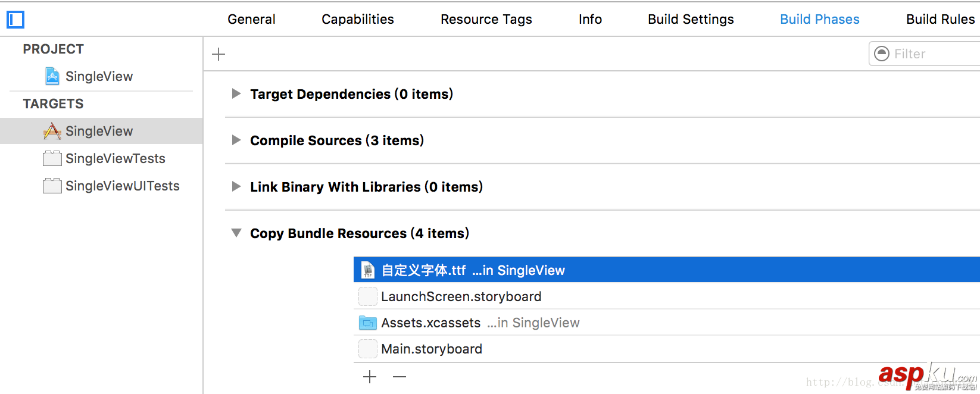Image resolution: width=980 pixels, height=394 pixels.
Task: Click the SingleViewUITests bundle icon
Action: (52, 186)
